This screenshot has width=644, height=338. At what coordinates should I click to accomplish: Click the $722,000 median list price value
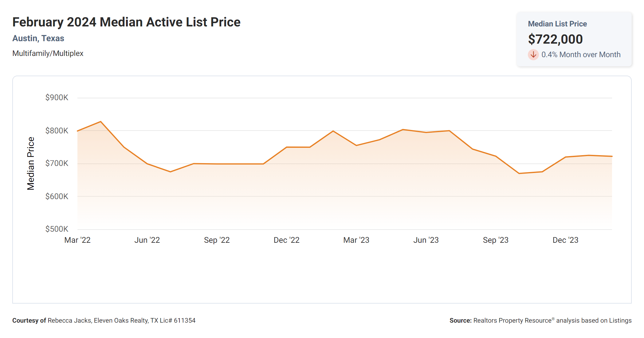[555, 39]
